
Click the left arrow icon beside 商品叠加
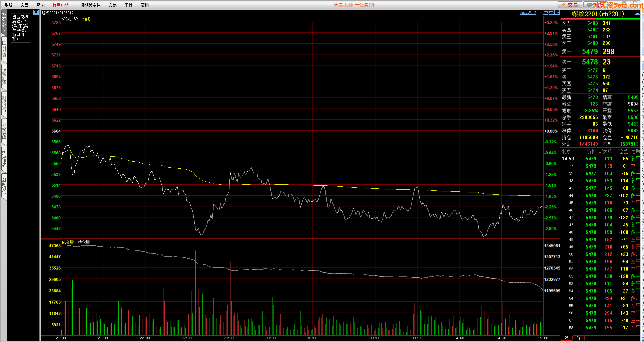[x=546, y=12]
